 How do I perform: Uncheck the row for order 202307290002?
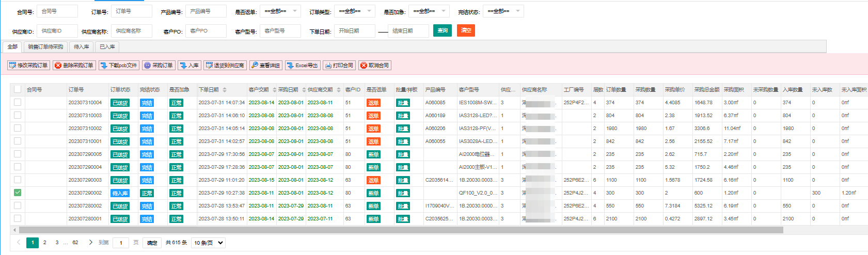coord(18,193)
